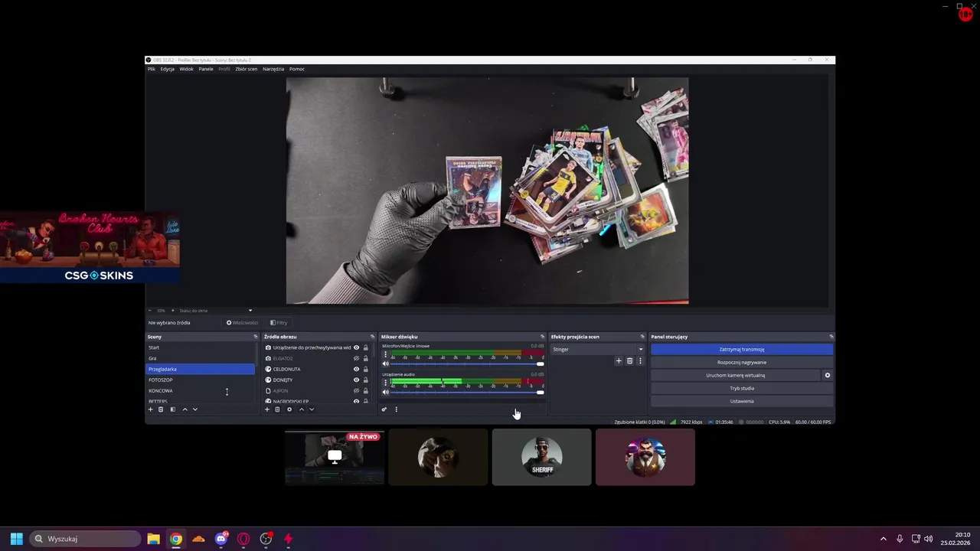Screen dimensions: 980x551
Task: Open source properties gear in Źródła obrazu toolbar
Action: tap(289, 409)
